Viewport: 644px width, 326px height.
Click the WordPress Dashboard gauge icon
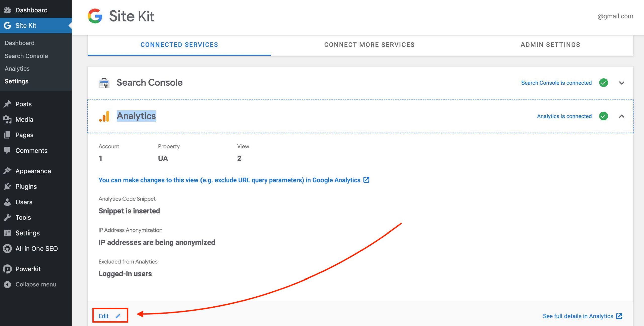[x=7, y=10]
